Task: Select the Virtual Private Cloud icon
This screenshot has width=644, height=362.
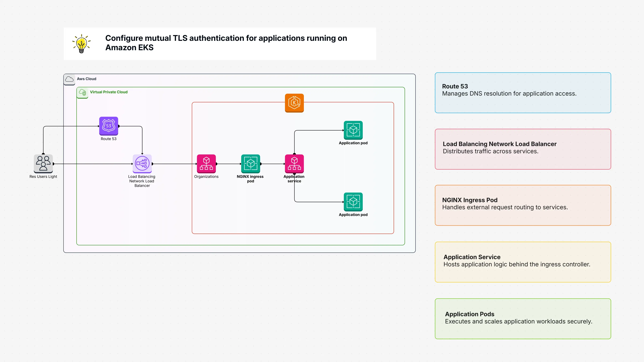Action: click(x=83, y=92)
